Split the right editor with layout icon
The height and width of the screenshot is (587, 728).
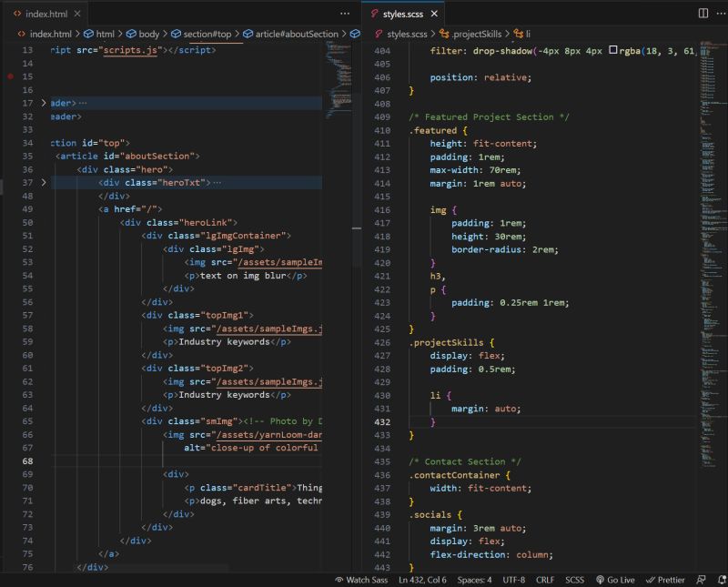tap(703, 14)
